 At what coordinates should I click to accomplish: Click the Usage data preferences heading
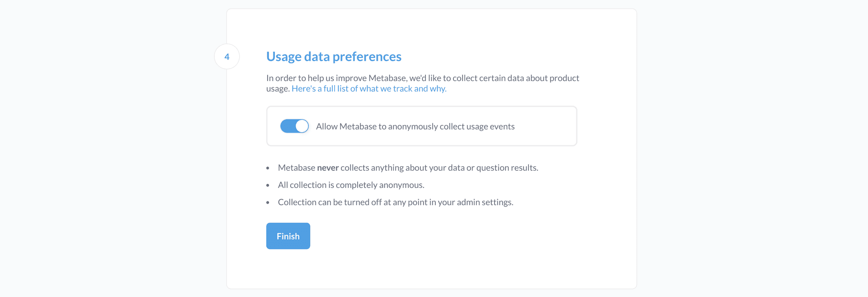pos(334,57)
